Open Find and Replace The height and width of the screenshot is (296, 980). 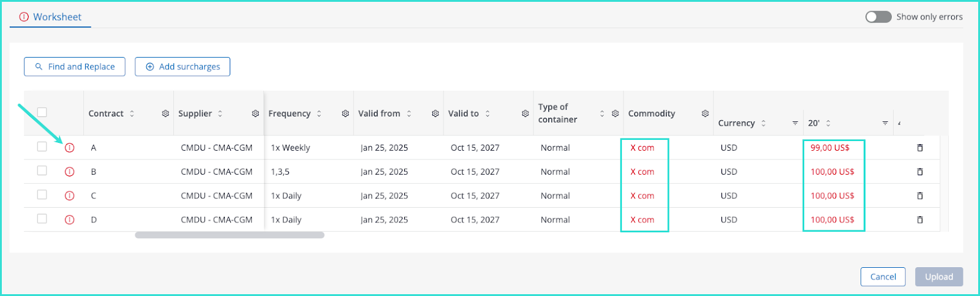pyautogui.click(x=75, y=67)
